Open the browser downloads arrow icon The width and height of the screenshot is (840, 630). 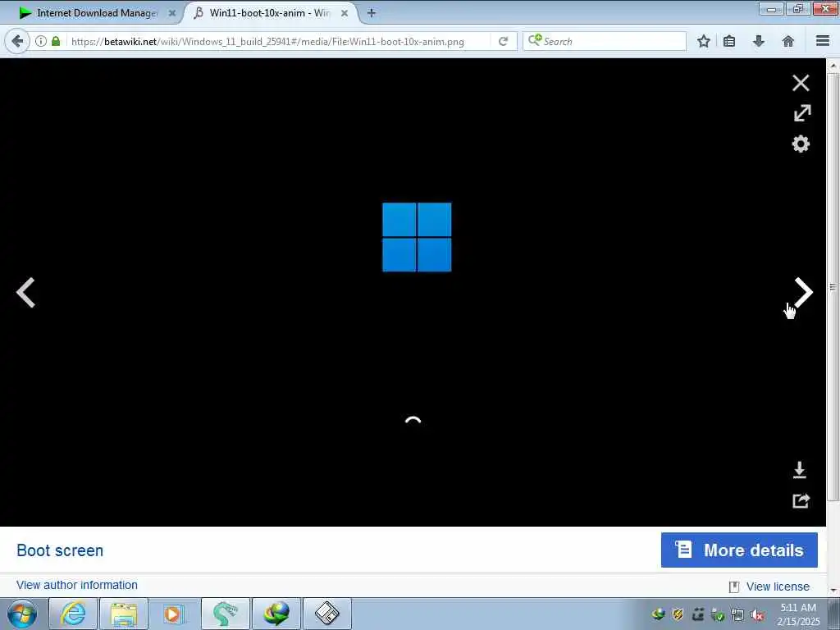tap(759, 41)
